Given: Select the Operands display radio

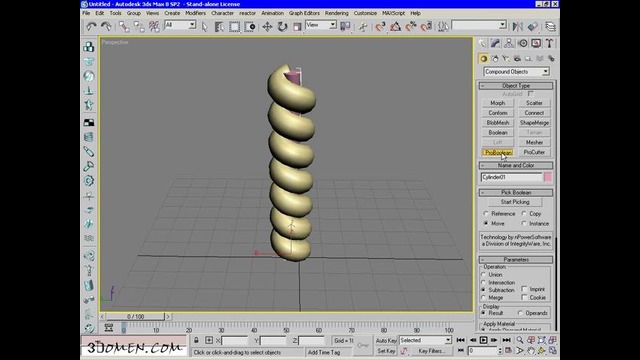Looking at the screenshot, I should click(520, 313).
